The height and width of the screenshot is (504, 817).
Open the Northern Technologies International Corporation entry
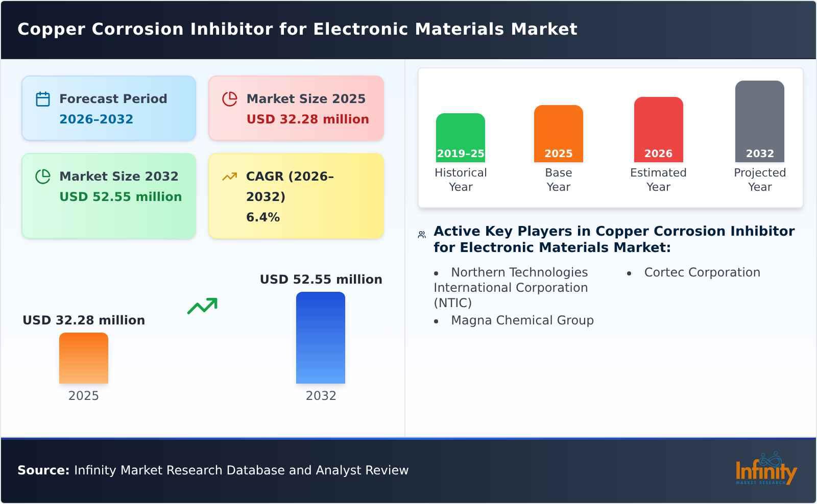(511, 287)
